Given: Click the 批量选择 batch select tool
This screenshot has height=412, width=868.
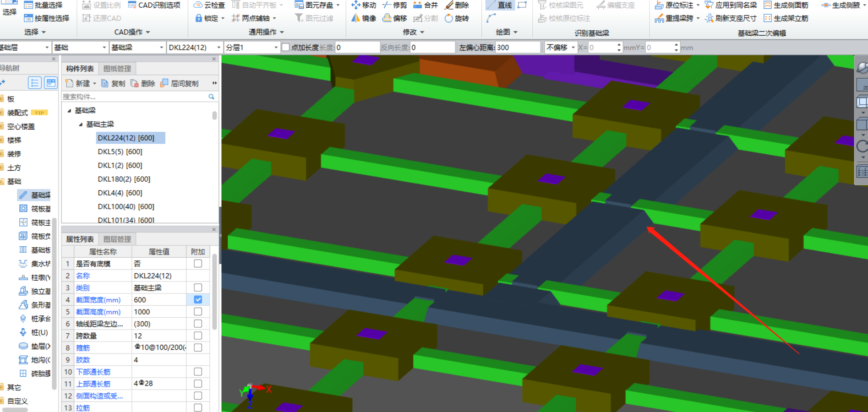Looking at the screenshot, I should click(43, 5).
